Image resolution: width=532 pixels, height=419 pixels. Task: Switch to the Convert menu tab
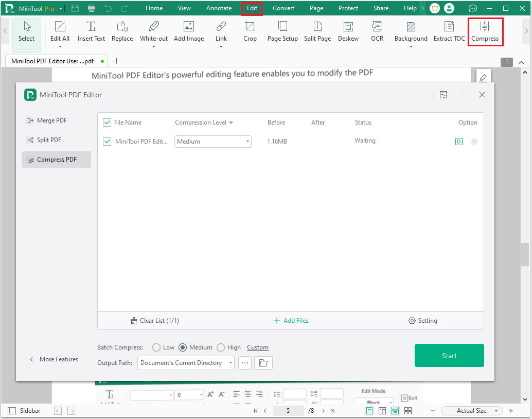point(283,8)
